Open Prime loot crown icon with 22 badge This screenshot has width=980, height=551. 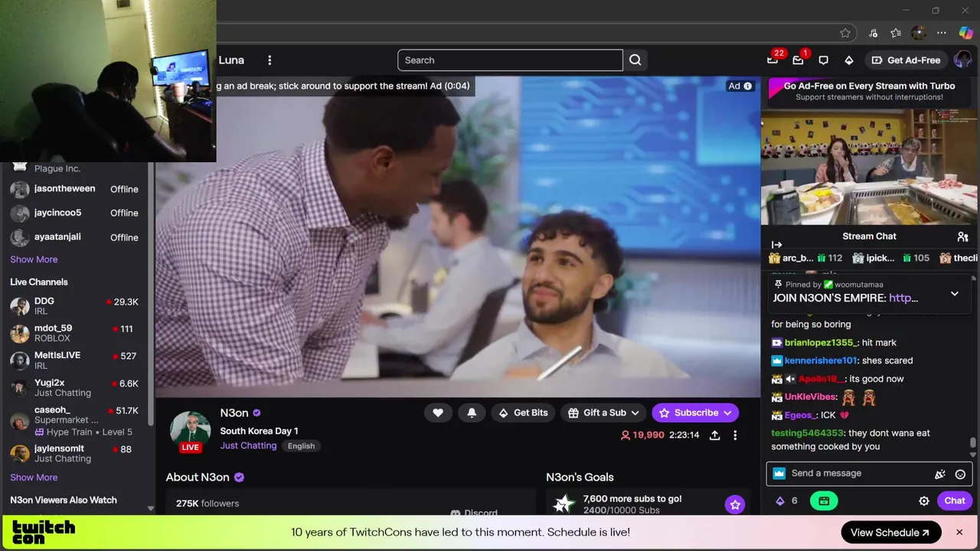click(773, 60)
